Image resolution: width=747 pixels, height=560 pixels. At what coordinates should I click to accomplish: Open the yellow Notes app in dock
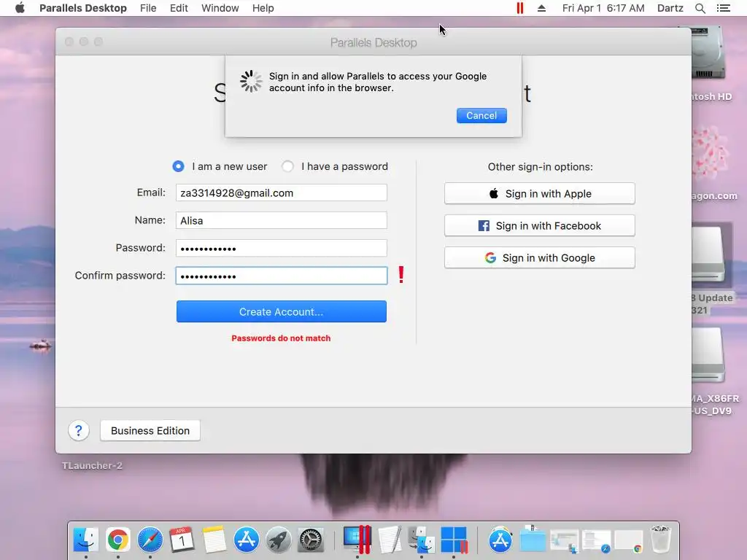point(214,540)
